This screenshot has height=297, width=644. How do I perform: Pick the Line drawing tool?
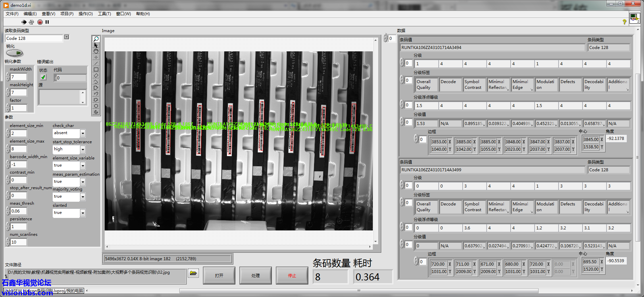point(96,63)
